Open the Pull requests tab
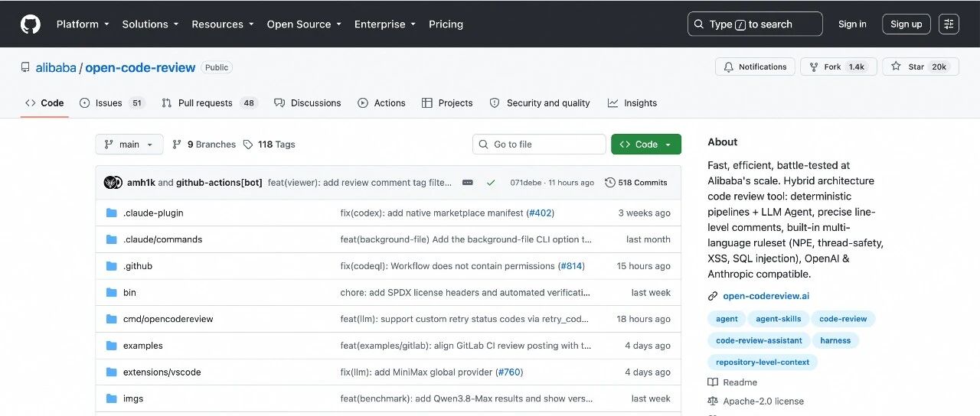980x416 pixels. point(209,102)
